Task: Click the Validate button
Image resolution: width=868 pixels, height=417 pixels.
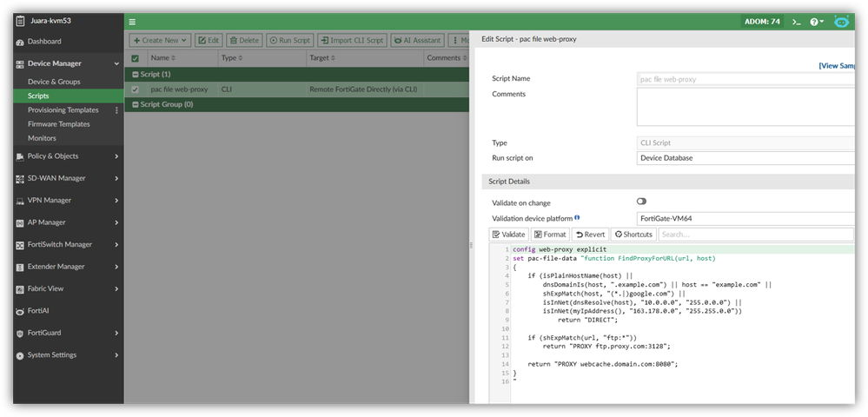Action: click(x=508, y=235)
